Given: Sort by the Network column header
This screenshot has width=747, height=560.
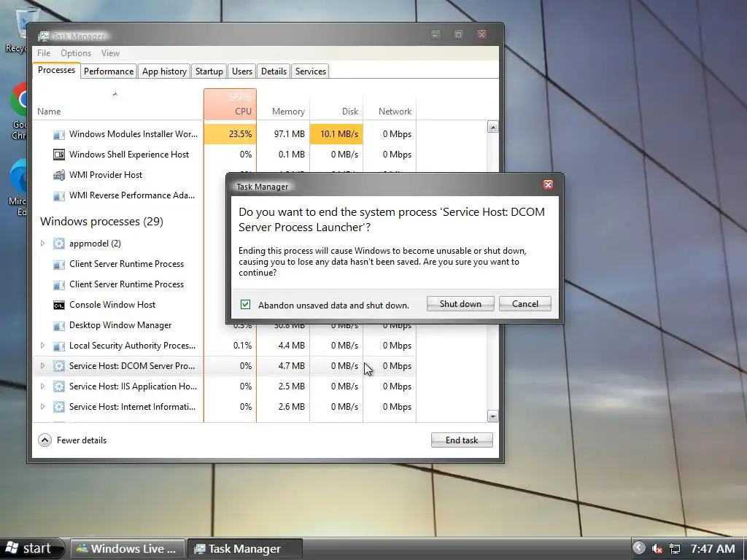Looking at the screenshot, I should coord(390,104).
